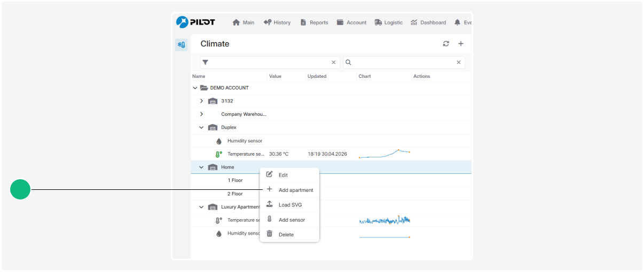Click the plus icon to add an item
This screenshot has height=272, width=644.
(x=461, y=44)
